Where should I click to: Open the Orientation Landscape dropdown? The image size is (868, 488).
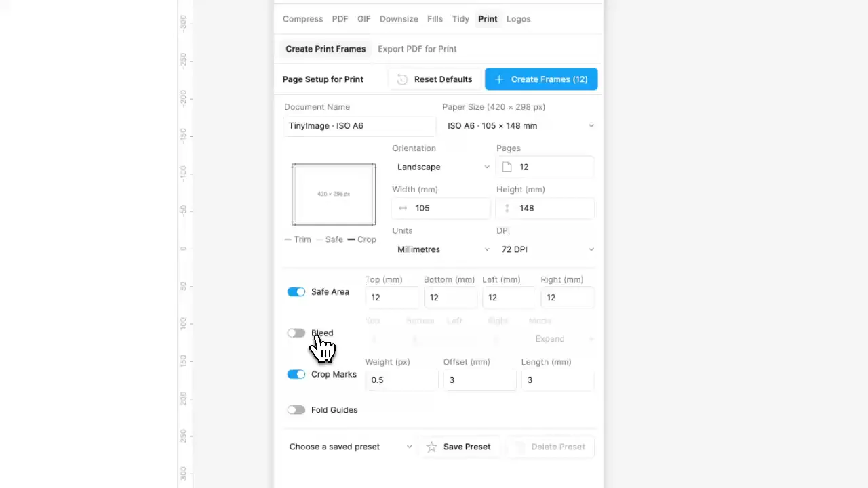tap(442, 167)
